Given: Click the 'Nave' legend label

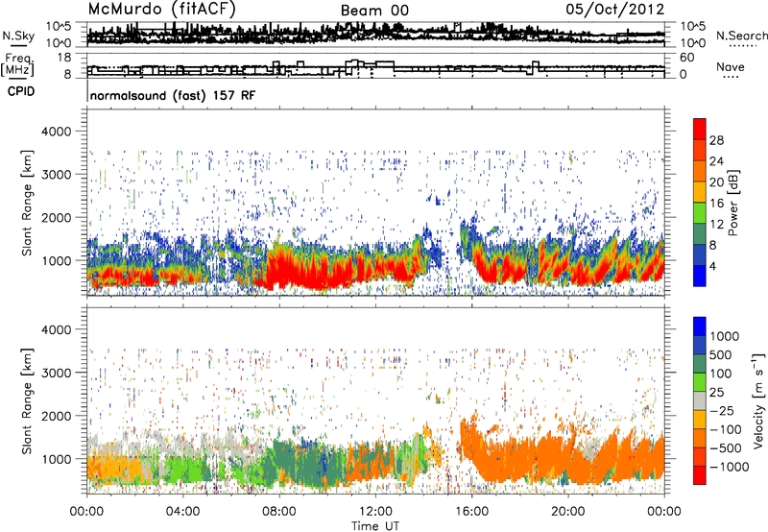Looking at the screenshot, I should point(731,66).
